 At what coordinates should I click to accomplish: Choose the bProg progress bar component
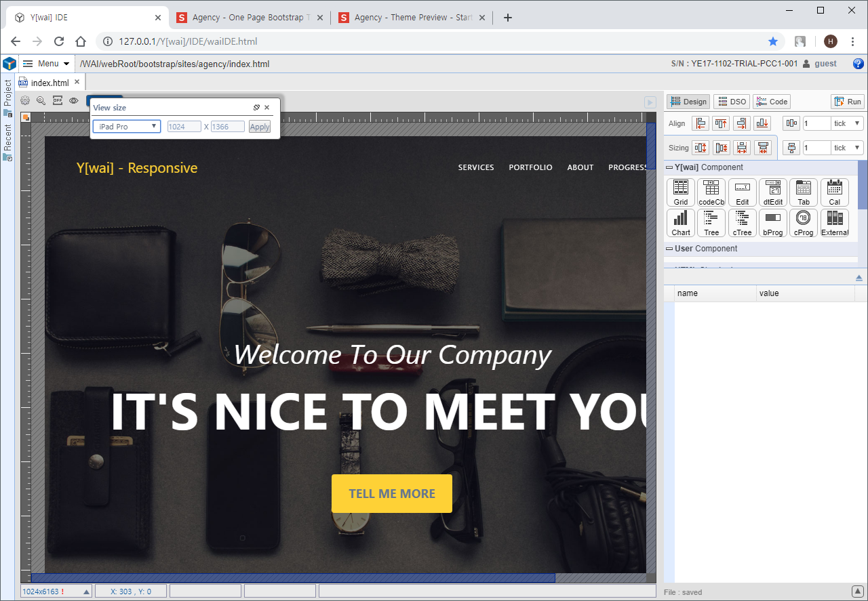point(772,222)
